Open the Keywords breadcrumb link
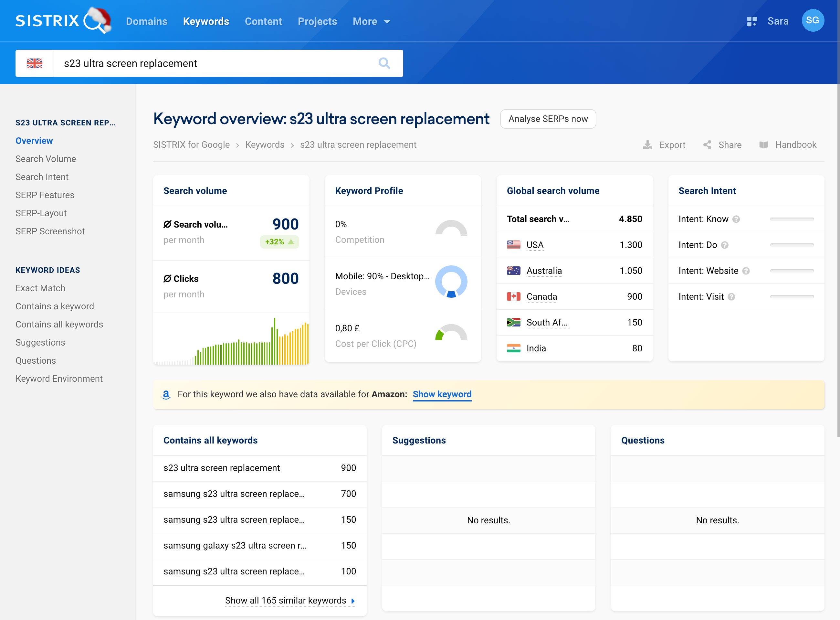The image size is (840, 620). coord(265,145)
